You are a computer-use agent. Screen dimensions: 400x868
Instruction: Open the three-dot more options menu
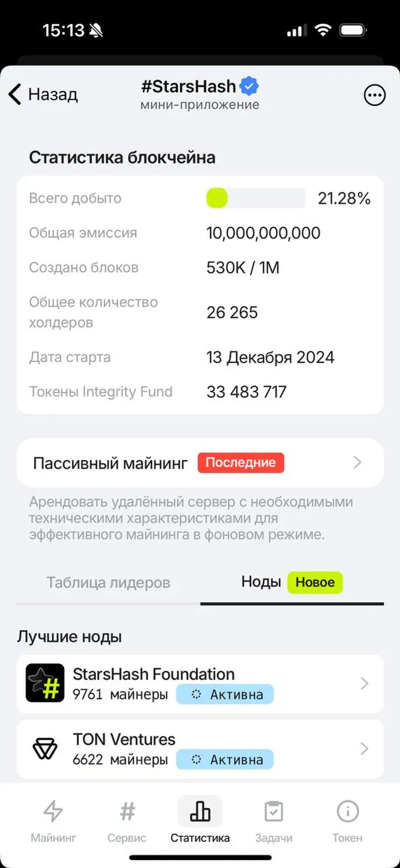point(374,95)
